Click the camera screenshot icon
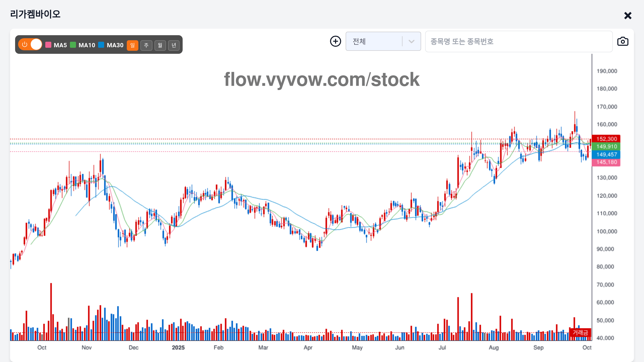 pyautogui.click(x=623, y=41)
